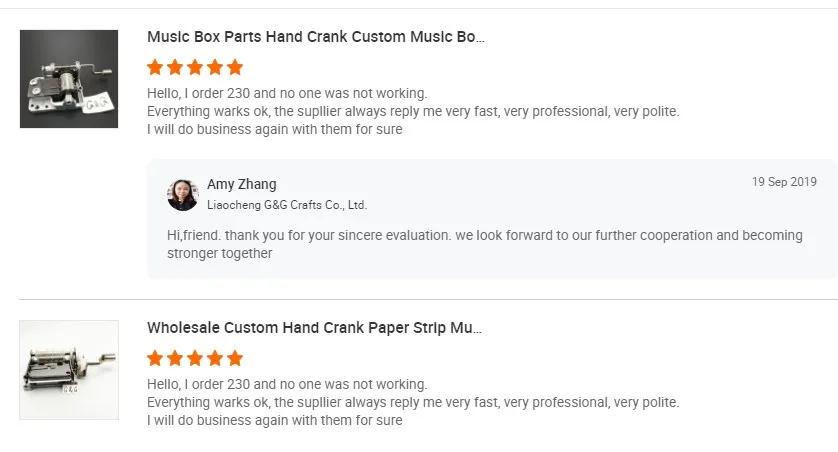Click Amy Zhang's profile avatar
The height and width of the screenshot is (452, 838).
click(x=183, y=195)
